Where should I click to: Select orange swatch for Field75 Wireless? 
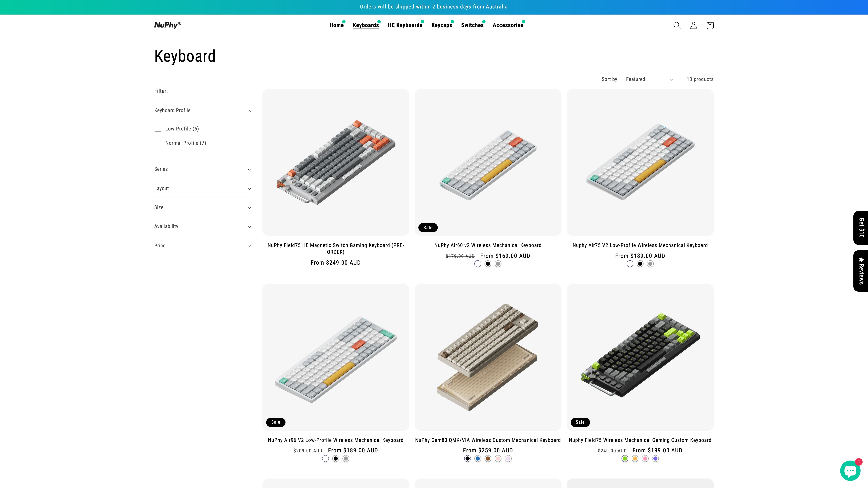tap(635, 458)
